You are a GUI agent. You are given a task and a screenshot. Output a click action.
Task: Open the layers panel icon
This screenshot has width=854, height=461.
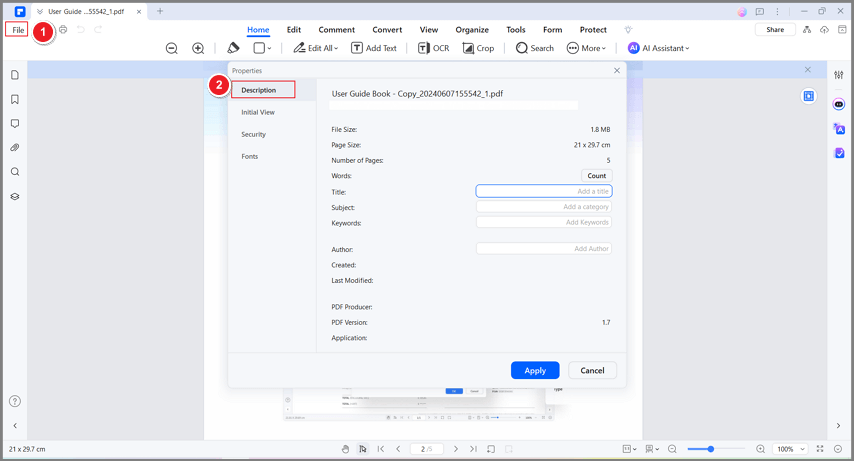point(15,196)
